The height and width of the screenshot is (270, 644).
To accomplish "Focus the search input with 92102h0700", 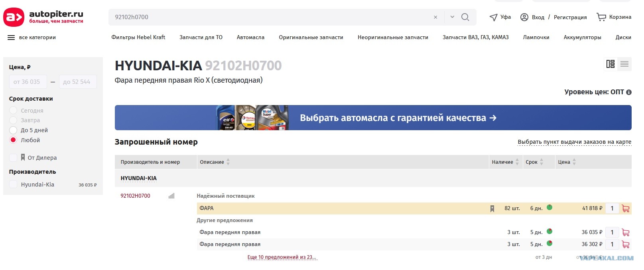I will coord(271,17).
